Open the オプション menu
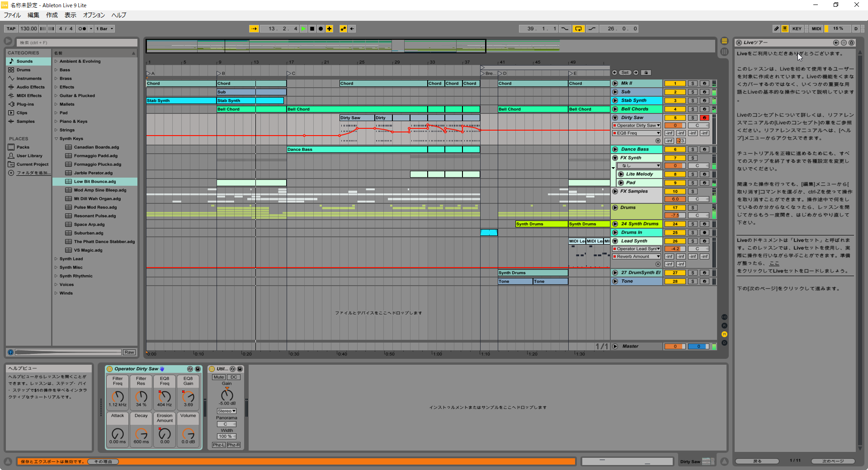The image size is (868, 470). point(94,15)
